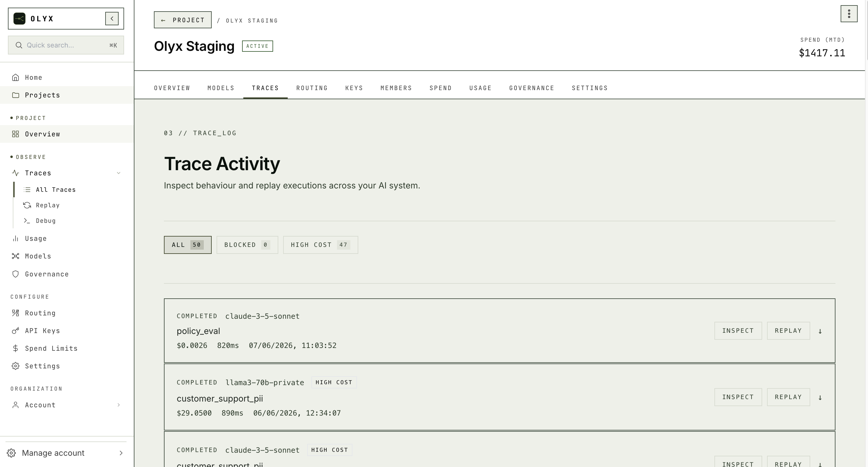Click the Home house icon
This screenshot has width=868, height=467.
16,78
